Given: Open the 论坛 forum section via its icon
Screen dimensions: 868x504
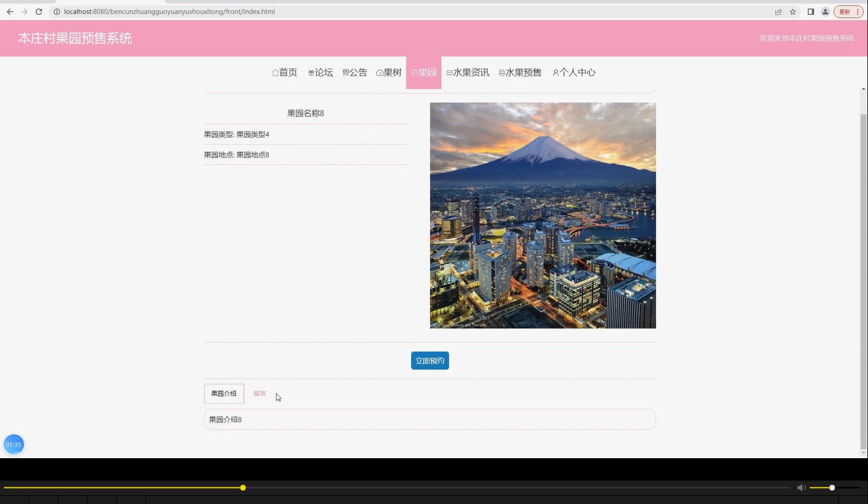Looking at the screenshot, I should tap(310, 72).
